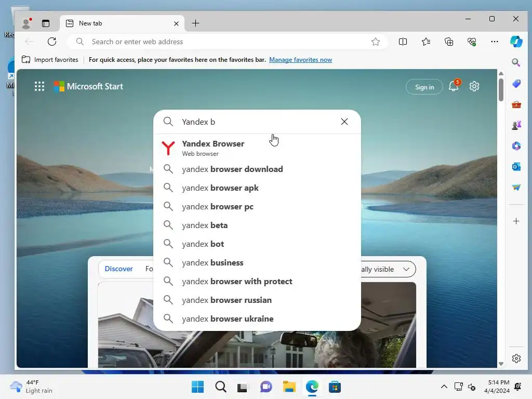Select yandex beta suggestion
This screenshot has width=532, height=399.
[x=257, y=225]
